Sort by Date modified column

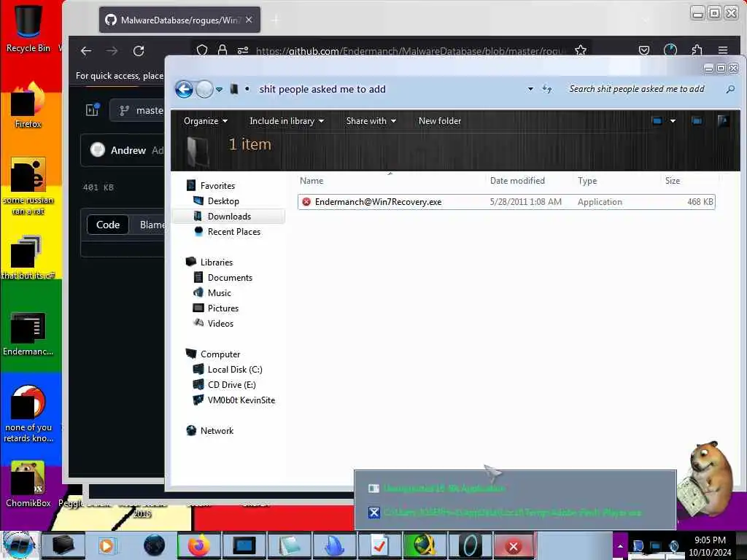517,181
